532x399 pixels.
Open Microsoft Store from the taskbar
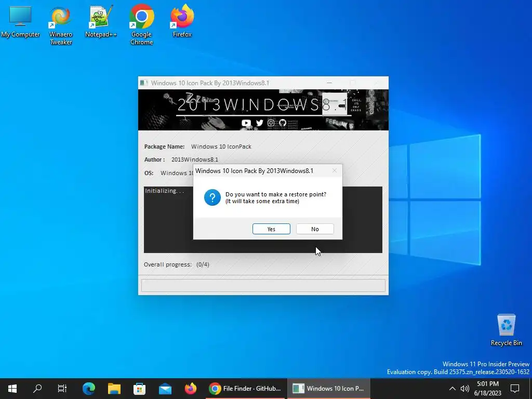[139, 389]
